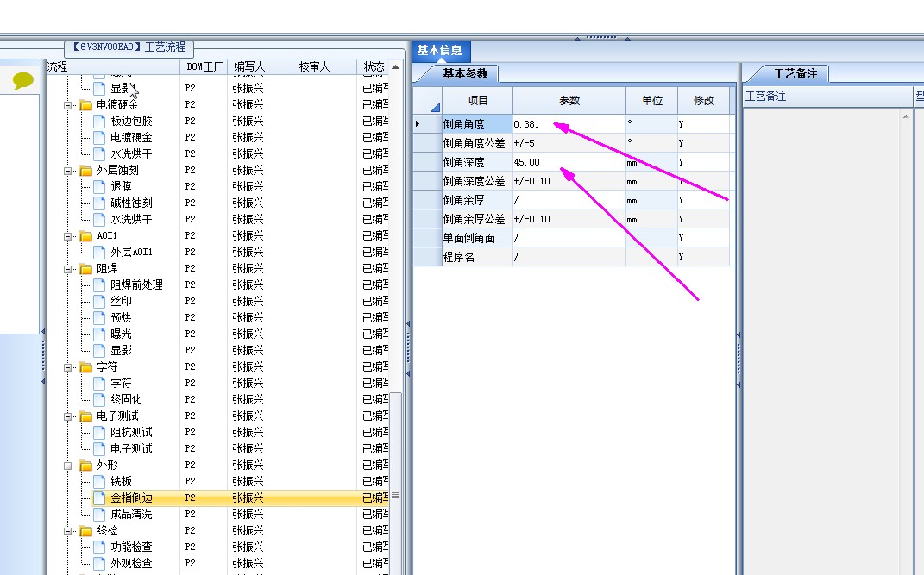Select the AOI1 folder icon
This screenshot has height=575, width=924.
pos(85,236)
